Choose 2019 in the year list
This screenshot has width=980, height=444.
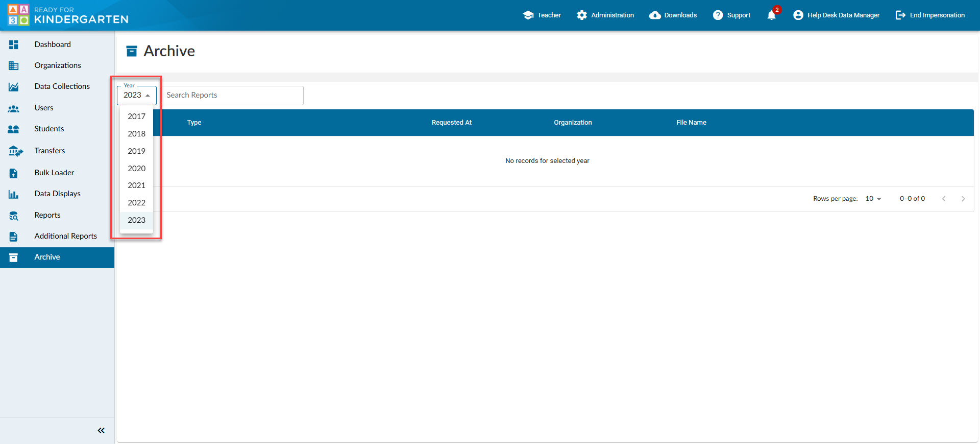point(136,151)
